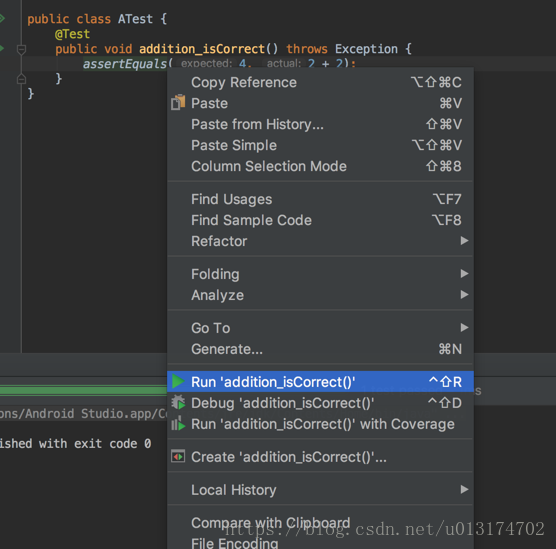Select Find Usages
The height and width of the screenshot is (549, 556).
coord(320,199)
